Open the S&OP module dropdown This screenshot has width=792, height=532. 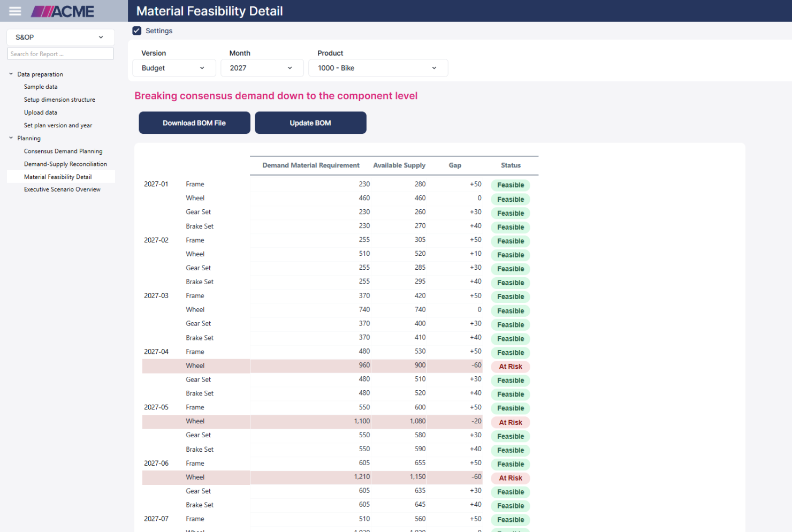point(60,37)
